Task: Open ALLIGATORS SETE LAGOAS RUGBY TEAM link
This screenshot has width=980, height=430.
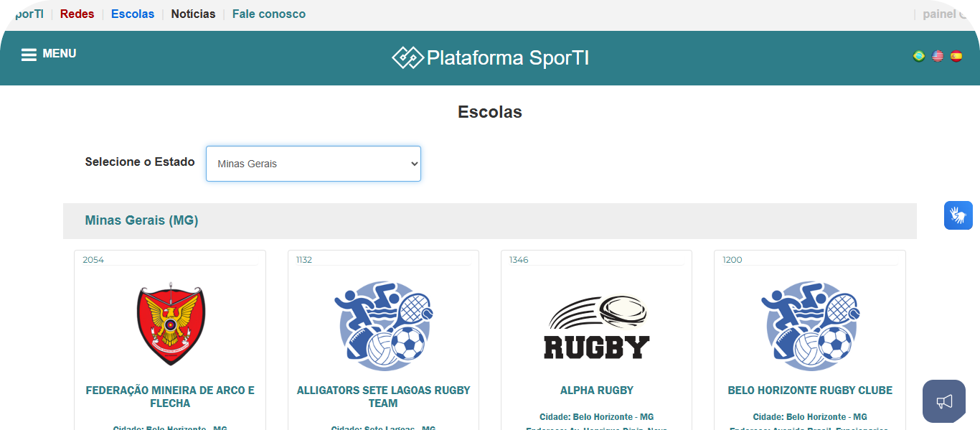Action: click(383, 397)
